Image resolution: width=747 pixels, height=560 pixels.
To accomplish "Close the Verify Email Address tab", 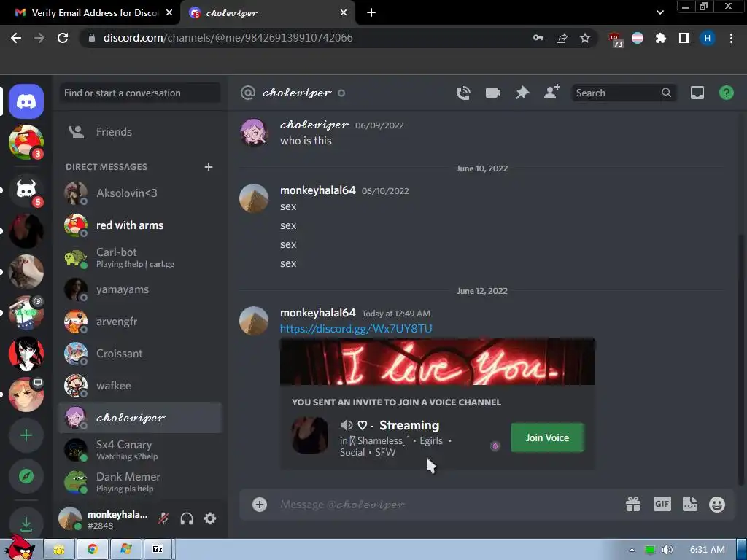I will point(169,13).
